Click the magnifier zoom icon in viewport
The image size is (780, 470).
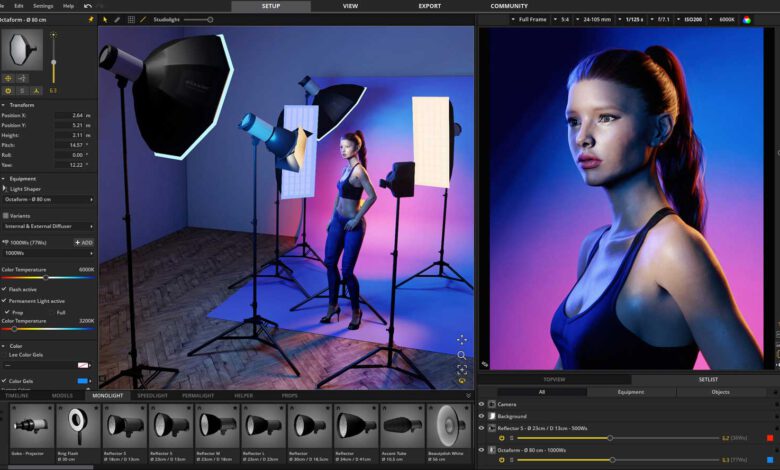462,355
